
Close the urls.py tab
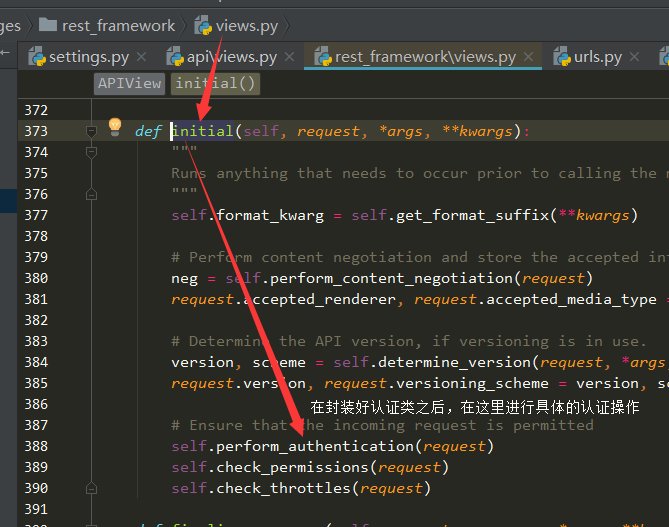634,57
